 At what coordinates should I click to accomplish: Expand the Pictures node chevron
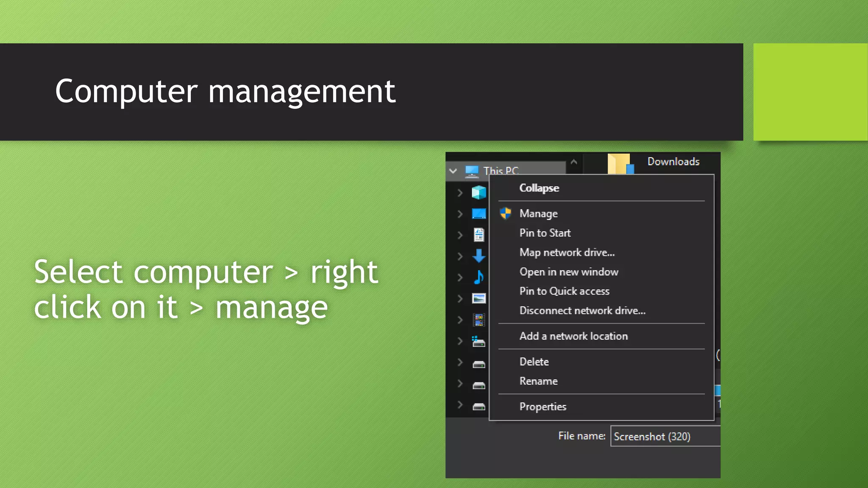click(460, 299)
